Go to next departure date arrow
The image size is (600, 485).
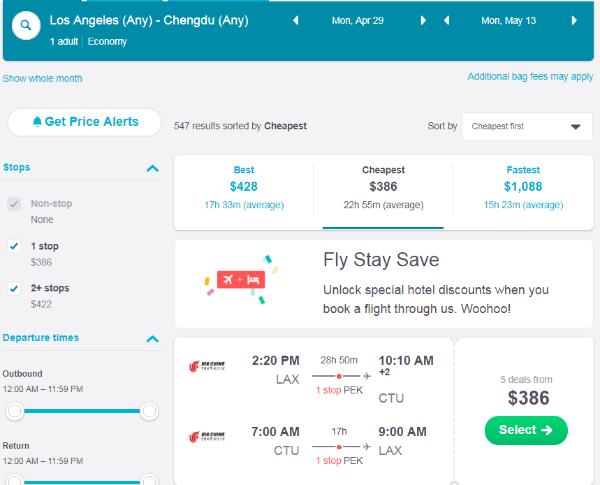423,20
